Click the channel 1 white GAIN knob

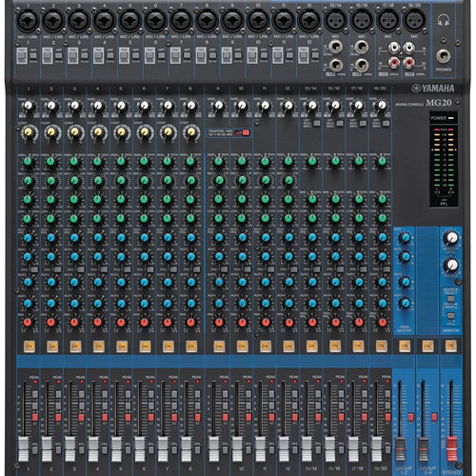point(29,106)
